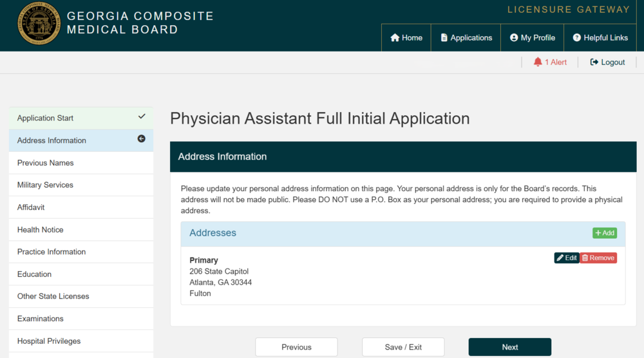Click the Logout arrow icon
644x358 pixels.
coord(594,62)
